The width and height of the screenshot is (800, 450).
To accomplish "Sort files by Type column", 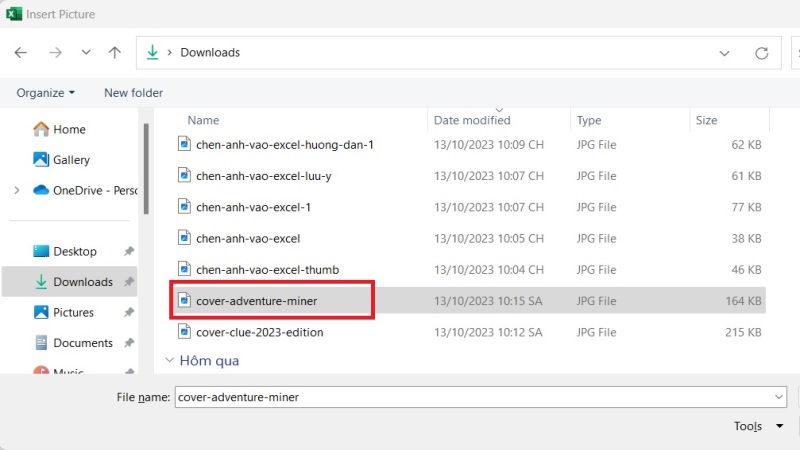I will coord(589,120).
